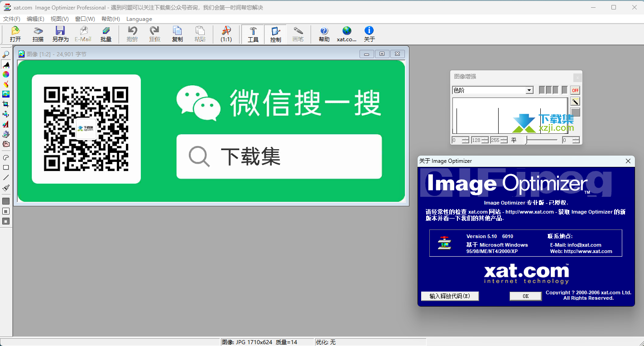This screenshot has width=644, height=346.
Task: Click the 重做 (Redo) toolbar icon
Action: [x=155, y=34]
